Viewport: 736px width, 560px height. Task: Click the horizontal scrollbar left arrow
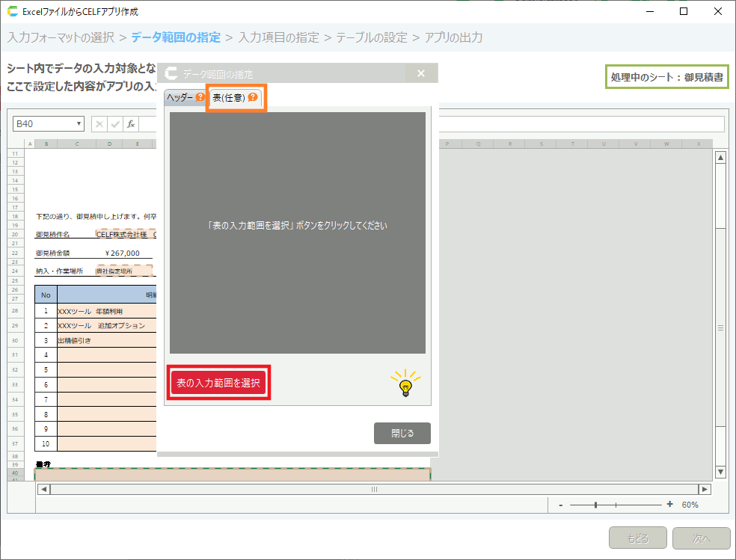coord(43,489)
